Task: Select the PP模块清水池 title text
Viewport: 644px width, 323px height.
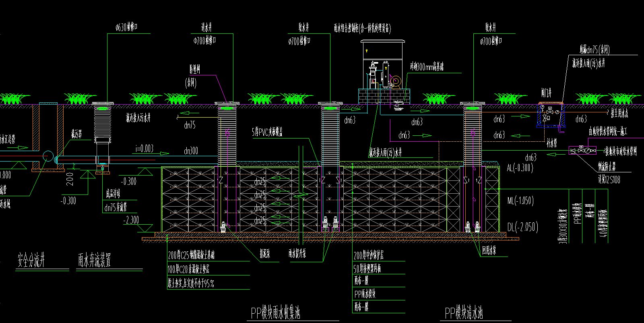Action: pyautogui.click(x=463, y=313)
